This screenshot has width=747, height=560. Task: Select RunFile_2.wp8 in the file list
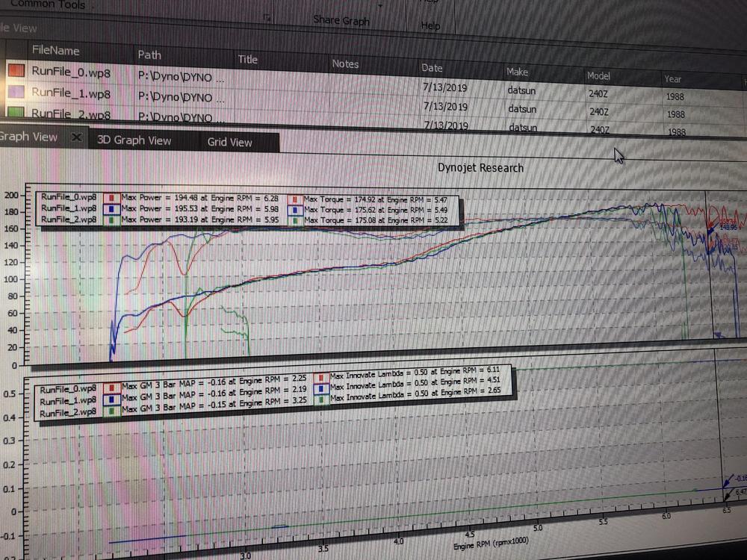[71, 113]
